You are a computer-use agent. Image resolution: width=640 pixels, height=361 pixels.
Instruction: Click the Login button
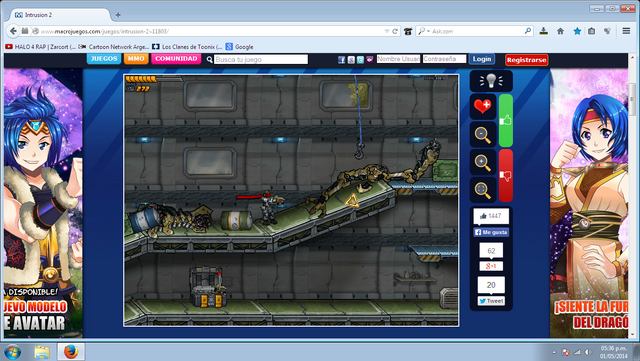click(482, 59)
